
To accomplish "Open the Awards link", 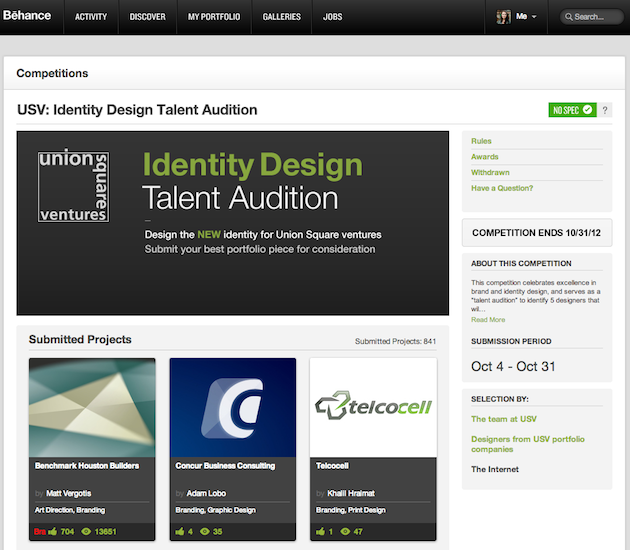I will (x=485, y=157).
